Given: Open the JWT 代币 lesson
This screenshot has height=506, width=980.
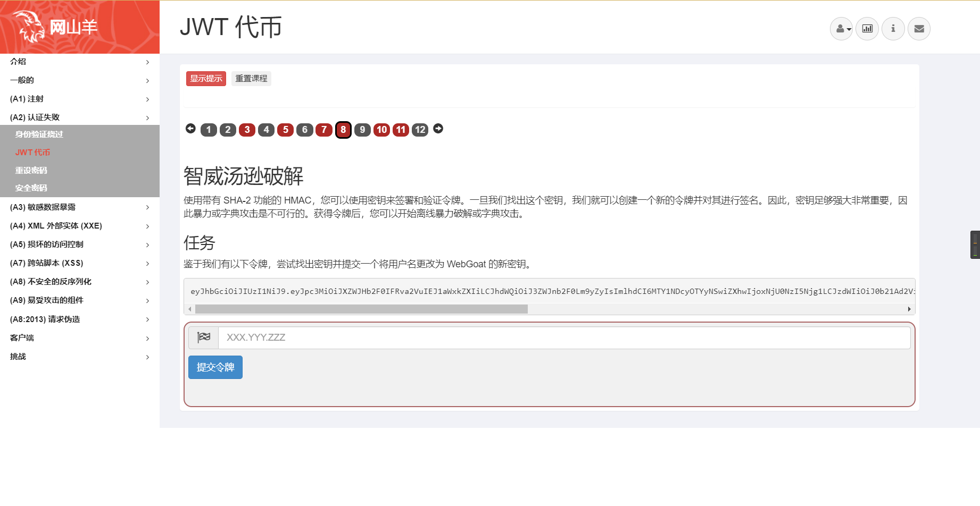Looking at the screenshot, I should [32, 153].
